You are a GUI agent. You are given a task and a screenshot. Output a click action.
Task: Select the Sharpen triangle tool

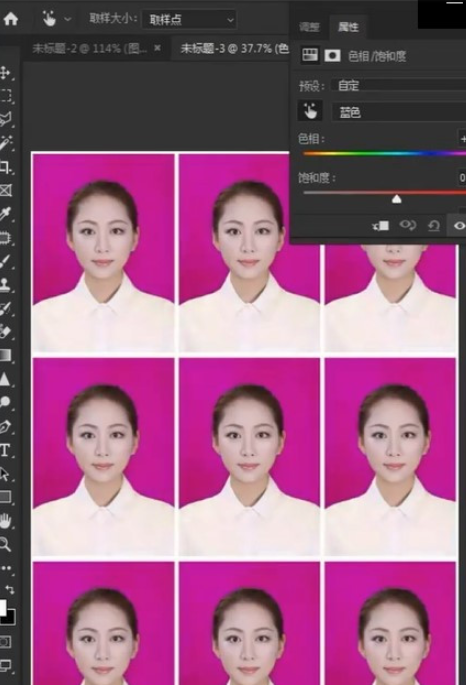coord(5,379)
